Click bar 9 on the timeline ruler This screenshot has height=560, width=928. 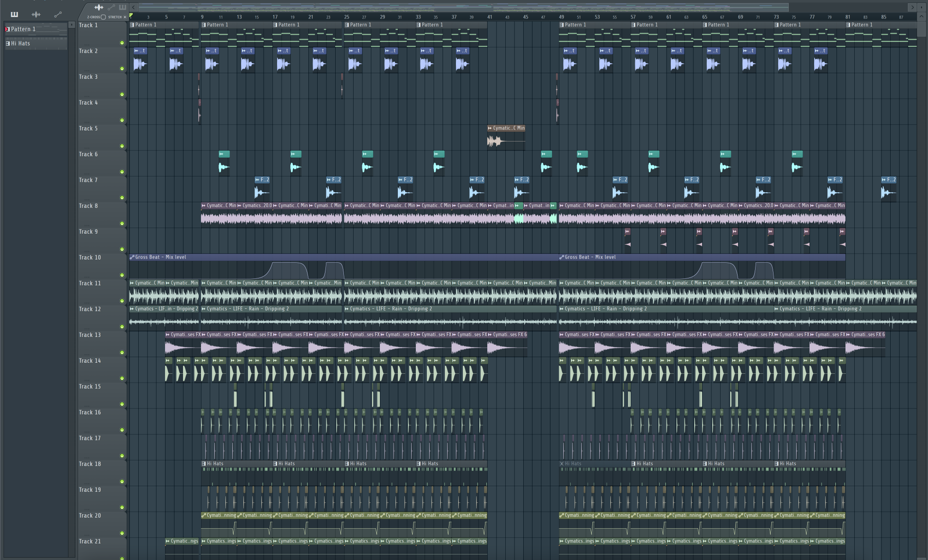click(x=202, y=17)
